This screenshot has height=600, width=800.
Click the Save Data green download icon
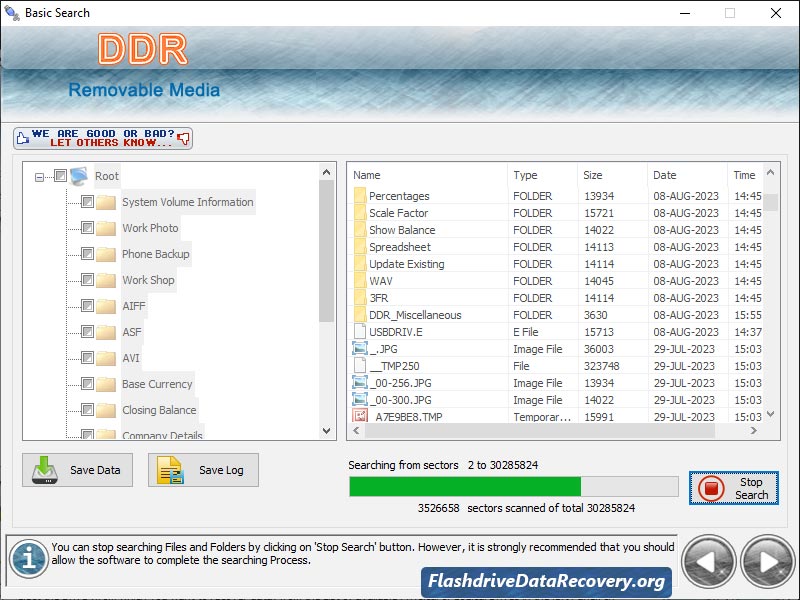pyautogui.click(x=47, y=470)
